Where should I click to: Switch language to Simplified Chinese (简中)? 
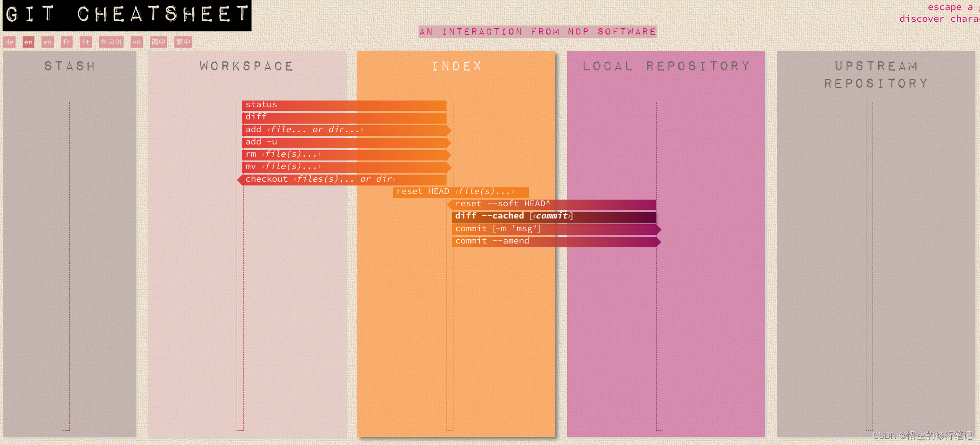pyautogui.click(x=158, y=42)
